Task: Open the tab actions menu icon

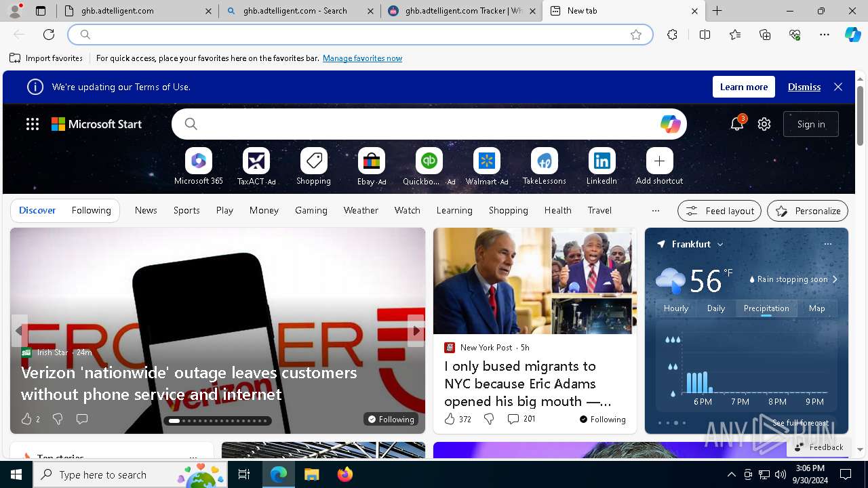Action: (x=40, y=11)
